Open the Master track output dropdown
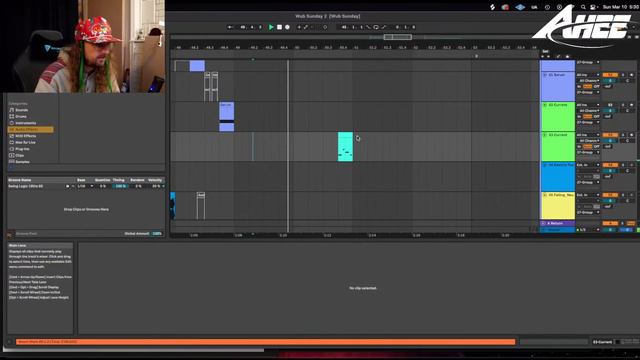The width and height of the screenshot is (640, 360). pyautogui.click(x=588, y=230)
